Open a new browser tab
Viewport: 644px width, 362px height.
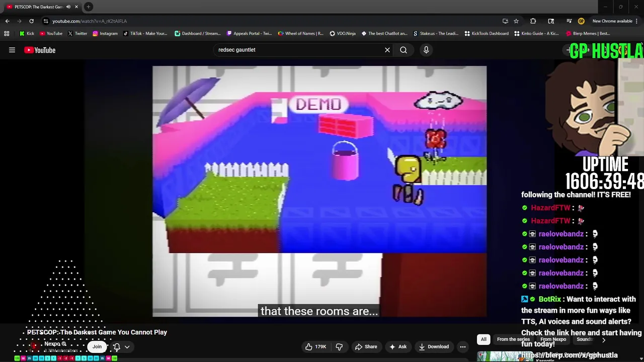pyautogui.click(x=89, y=7)
